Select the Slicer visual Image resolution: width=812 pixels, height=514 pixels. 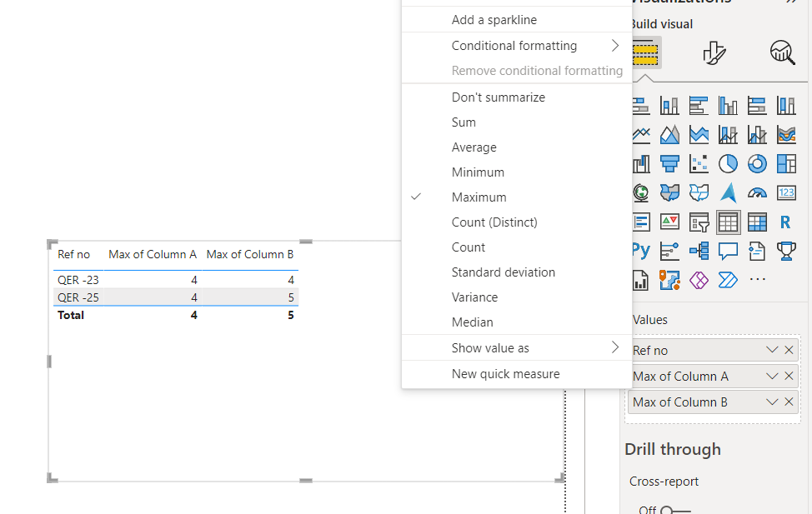pos(699,222)
